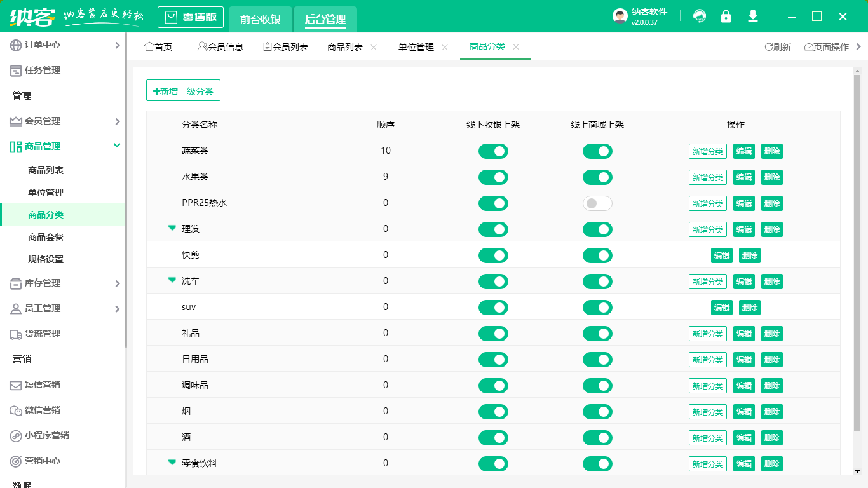
Task: Switch to 前台收银 top tab
Action: pyautogui.click(x=261, y=19)
